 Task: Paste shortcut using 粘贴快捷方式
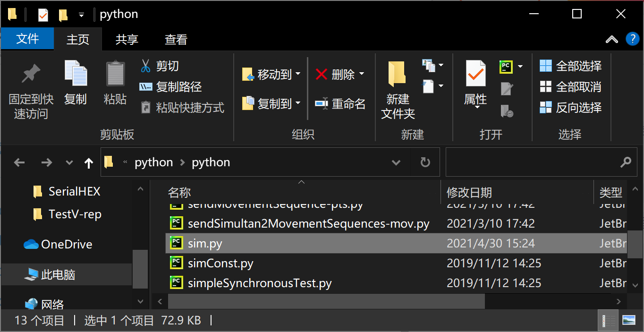point(182,107)
